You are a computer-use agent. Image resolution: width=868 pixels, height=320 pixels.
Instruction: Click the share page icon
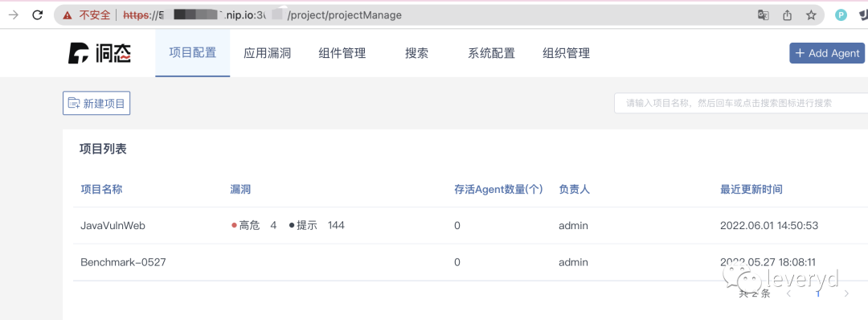coord(787,15)
